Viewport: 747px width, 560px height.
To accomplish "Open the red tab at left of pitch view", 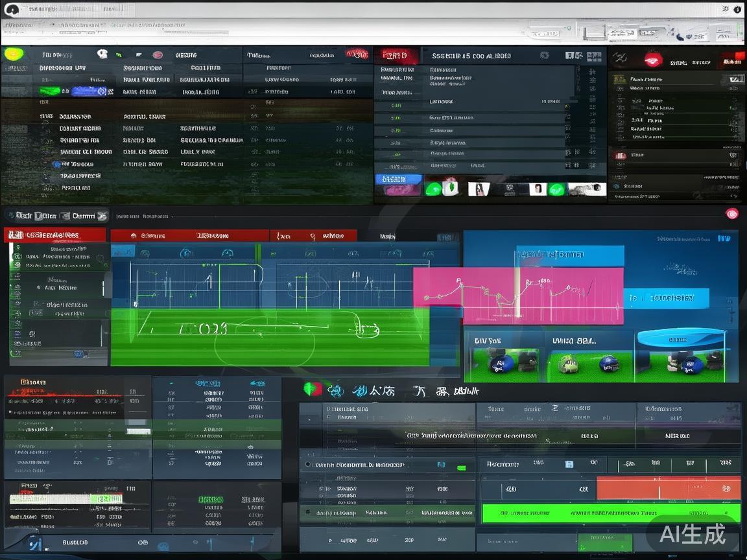I will (55, 235).
